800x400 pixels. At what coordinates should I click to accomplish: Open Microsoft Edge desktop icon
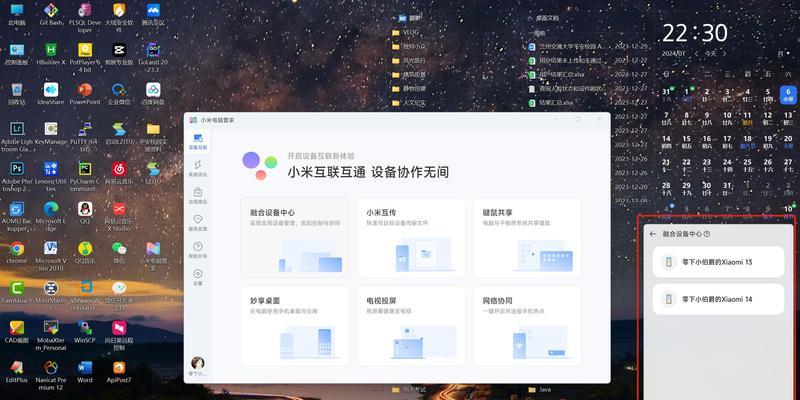click(51, 216)
